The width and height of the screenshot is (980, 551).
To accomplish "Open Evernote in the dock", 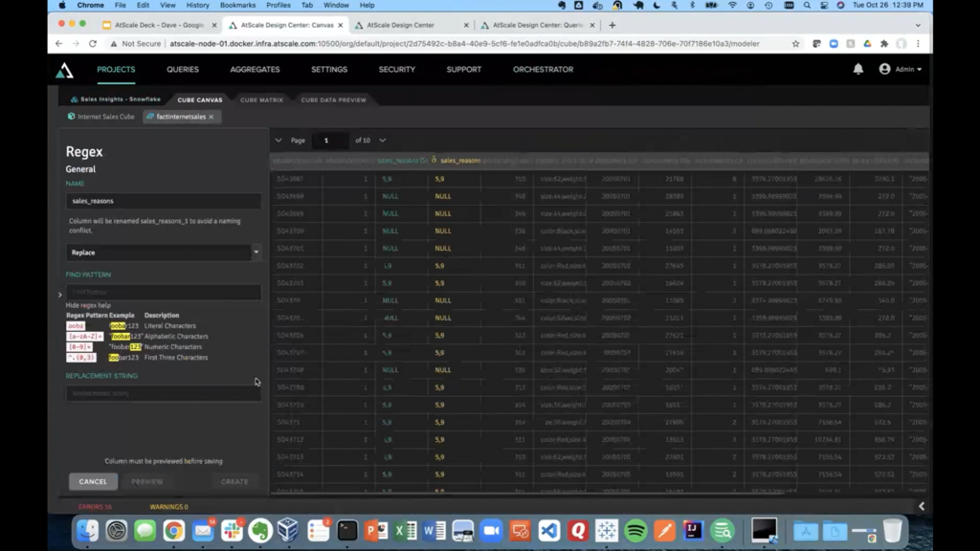I will [260, 531].
